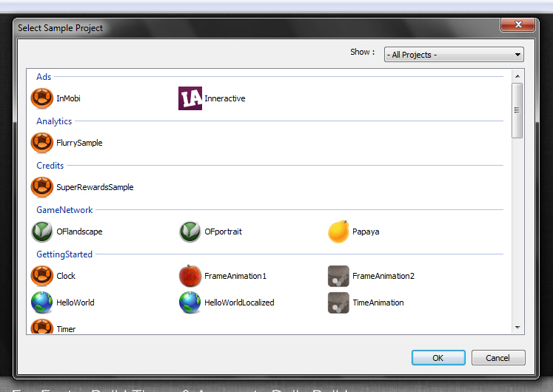Click the OFportrait label text

[x=224, y=232]
